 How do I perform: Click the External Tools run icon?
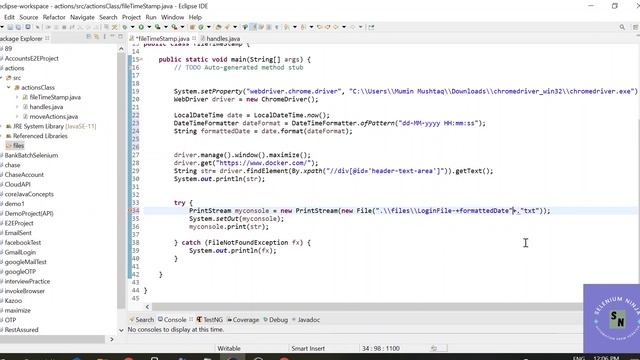[174, 27]
